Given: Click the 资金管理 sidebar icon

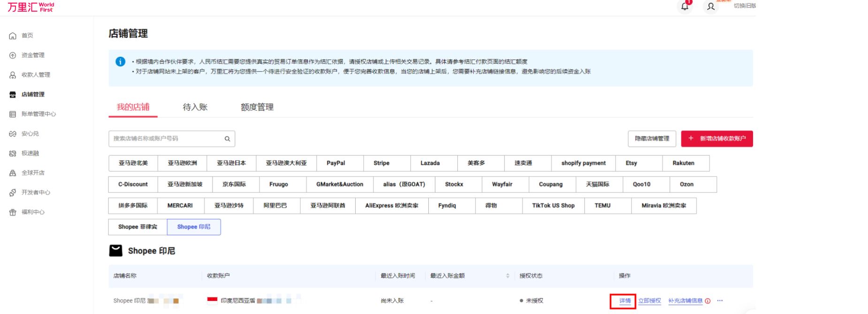Looking at the screenshot, I should pos(13,55).
